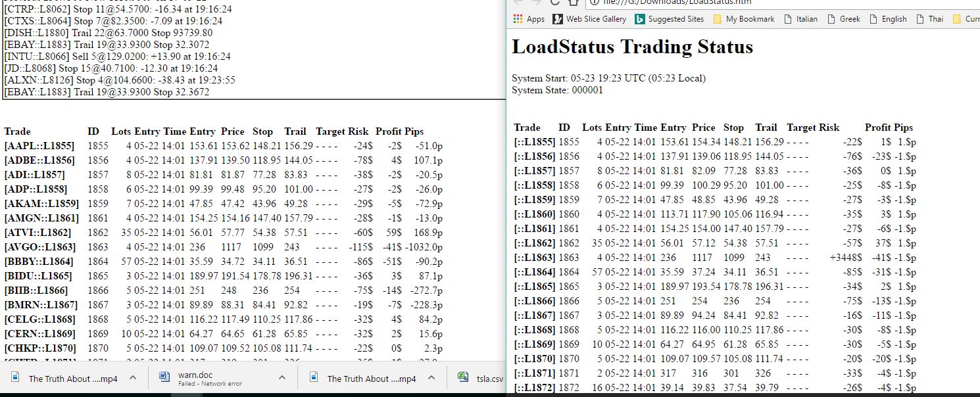The image size is (980, 397).
Task: Open the My Bookmark folder label
Action: pyautogui.click(x=750, y=19)
